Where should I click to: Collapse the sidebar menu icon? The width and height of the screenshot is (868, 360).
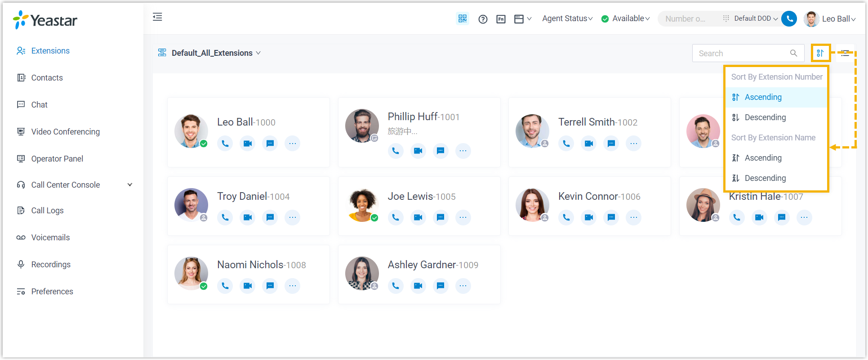[157, 17]
